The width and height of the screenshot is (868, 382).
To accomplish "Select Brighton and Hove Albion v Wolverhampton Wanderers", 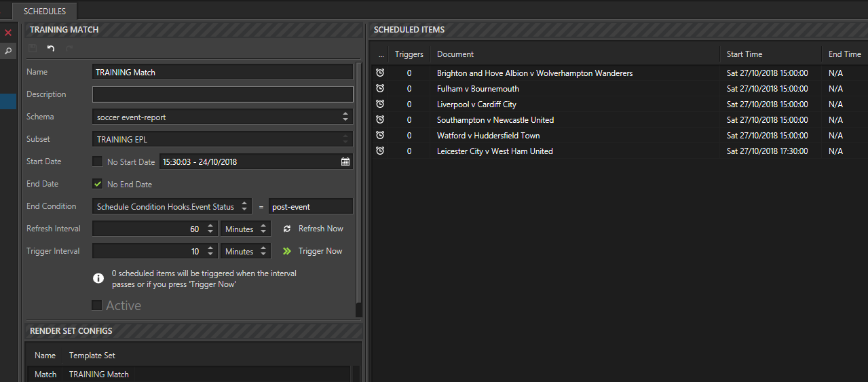I will point(535,73).
